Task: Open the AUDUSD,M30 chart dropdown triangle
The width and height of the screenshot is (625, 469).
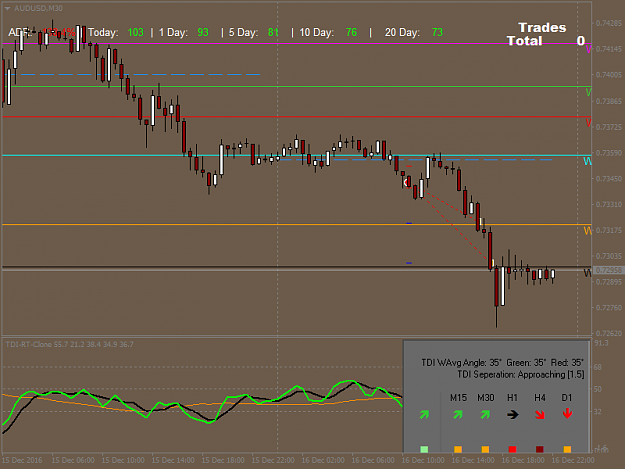Action: click(x=7, y=8)
